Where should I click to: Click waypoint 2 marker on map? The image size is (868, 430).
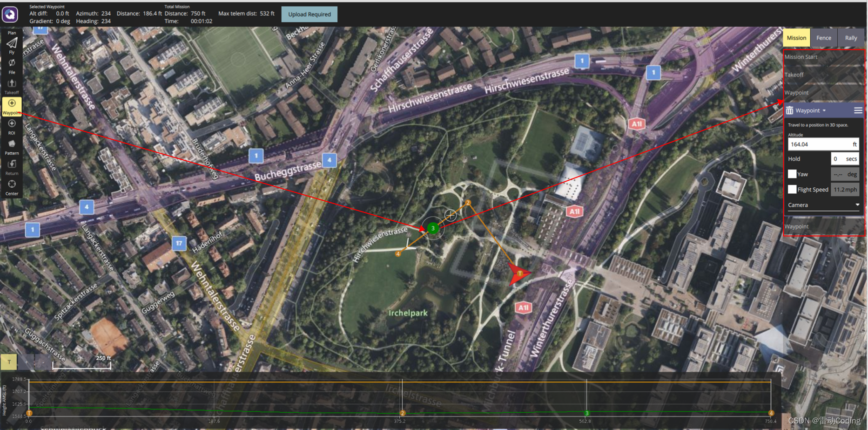click(x=468, y=203)
